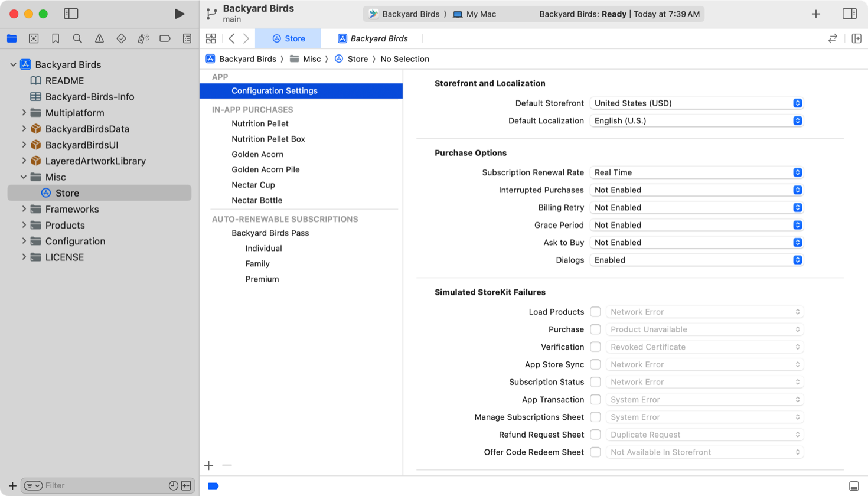Open the Source Control navigator icon

click(x=34, y=38)
